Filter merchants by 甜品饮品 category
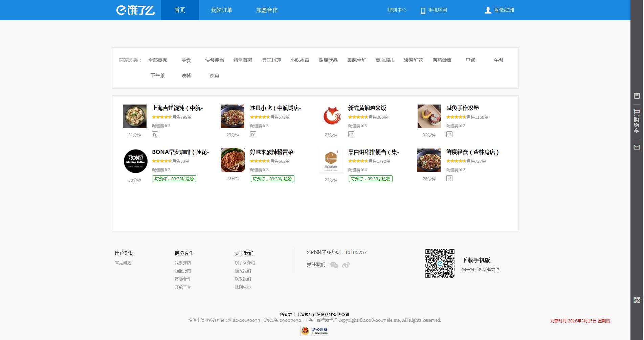 328,60
